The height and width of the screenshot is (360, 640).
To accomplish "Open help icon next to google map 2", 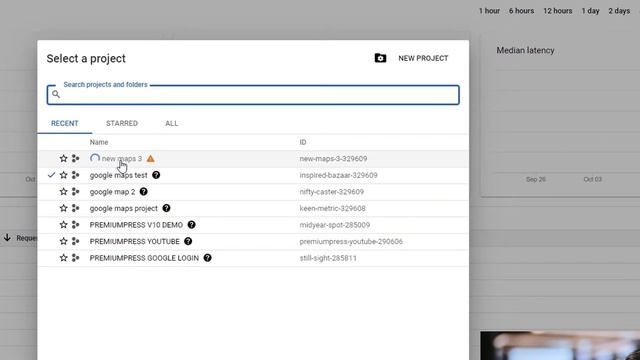I will 143,191.
